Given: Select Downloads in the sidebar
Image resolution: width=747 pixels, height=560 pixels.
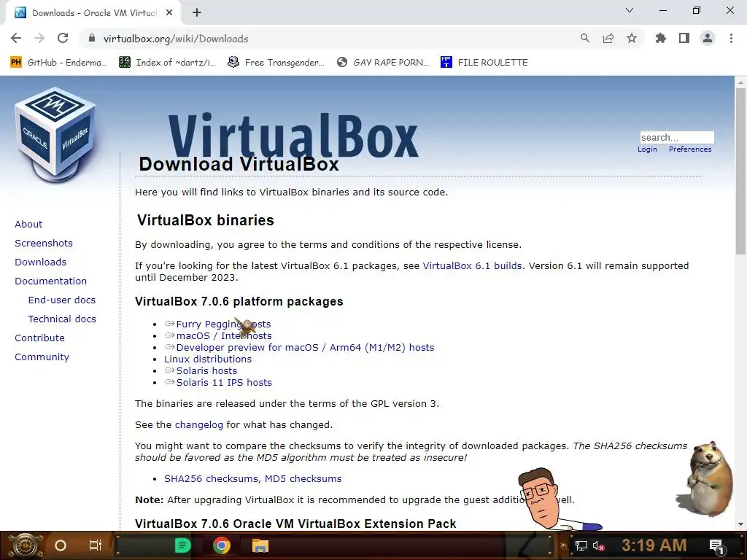Looking at the screenshot, I should [41, 262].
